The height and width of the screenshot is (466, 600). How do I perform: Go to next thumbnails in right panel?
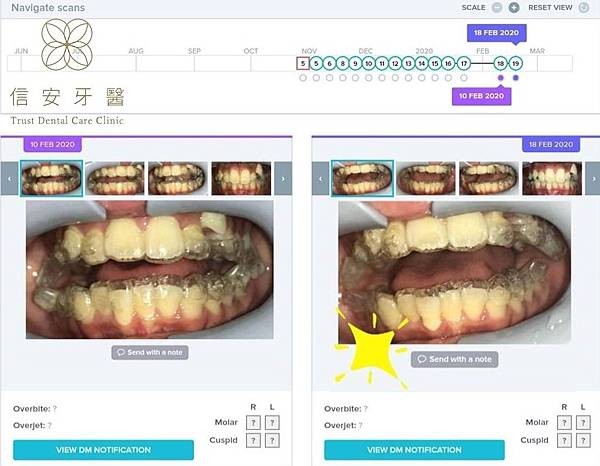[x=592, y=179]
